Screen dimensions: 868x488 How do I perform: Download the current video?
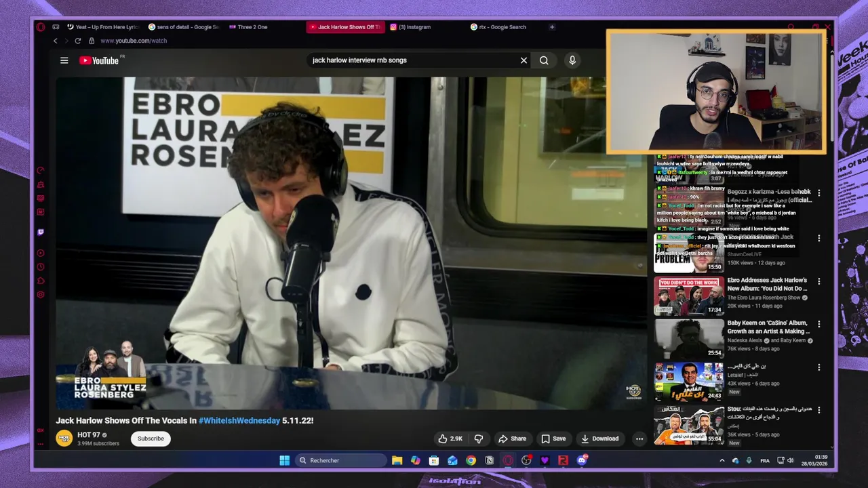[x=599, y=439]
